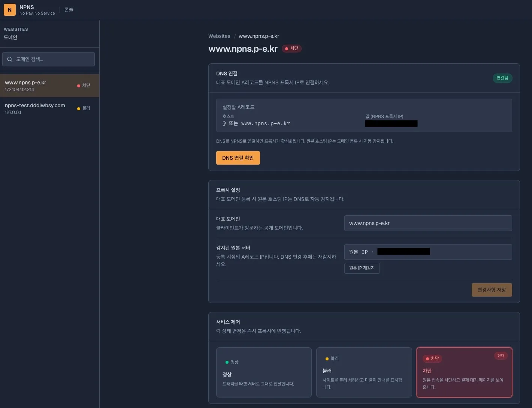The height and width of the screenshot is (408, 532).
Task: Select the 차단 service state card
Action: [464, 372]
